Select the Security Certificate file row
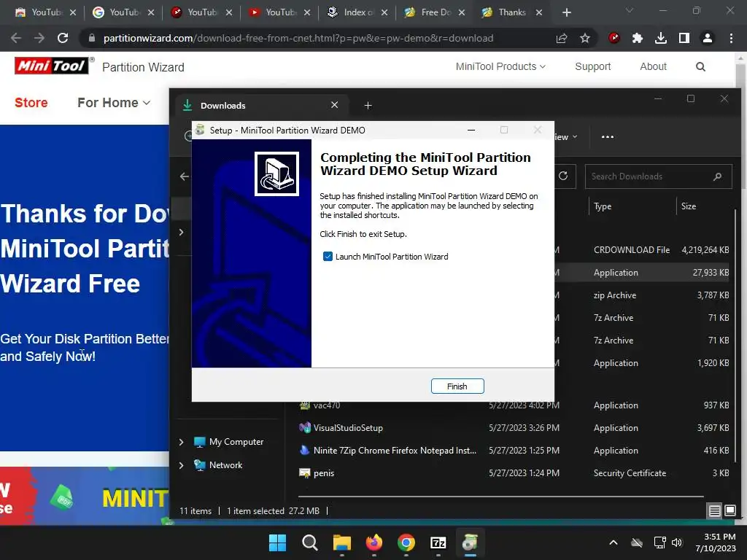The width and height of the screenshot is (747, 560). pyautogui.click(x=514, y=472)
